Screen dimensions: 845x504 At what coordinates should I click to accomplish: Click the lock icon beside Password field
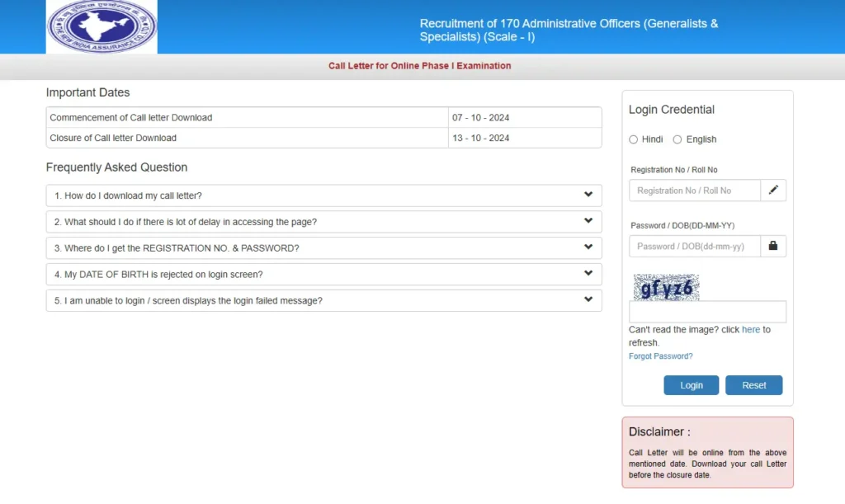click(773, 246)
